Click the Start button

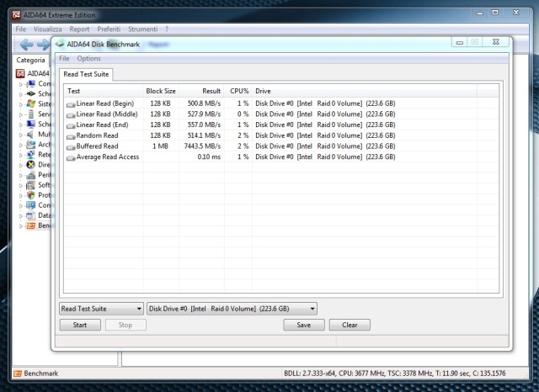tap(80, 325)
